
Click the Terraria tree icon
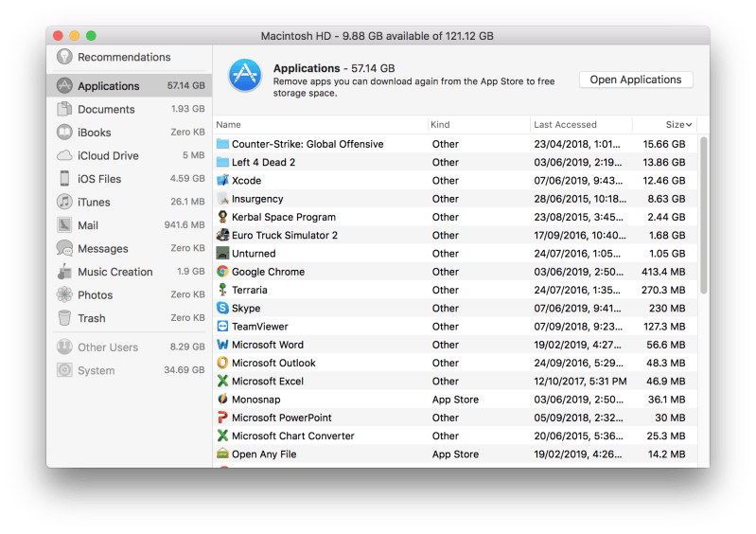pyautogui.click(x=222, y=290)
